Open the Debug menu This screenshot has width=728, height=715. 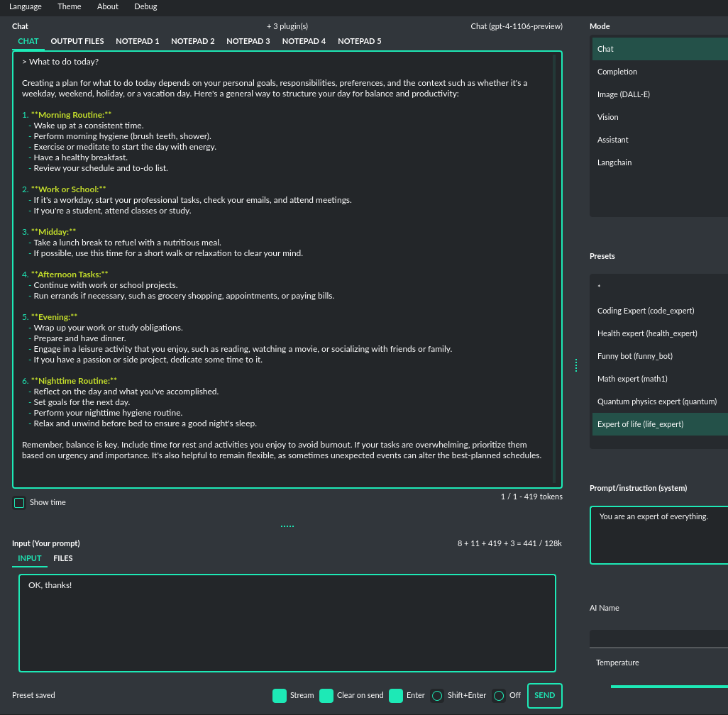tap(145, 6)
